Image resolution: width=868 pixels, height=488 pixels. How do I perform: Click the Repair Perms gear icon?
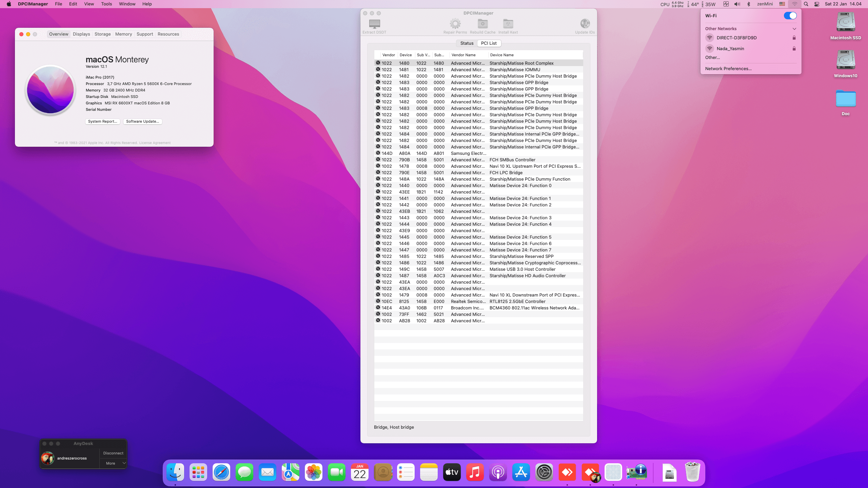point(455,24)
